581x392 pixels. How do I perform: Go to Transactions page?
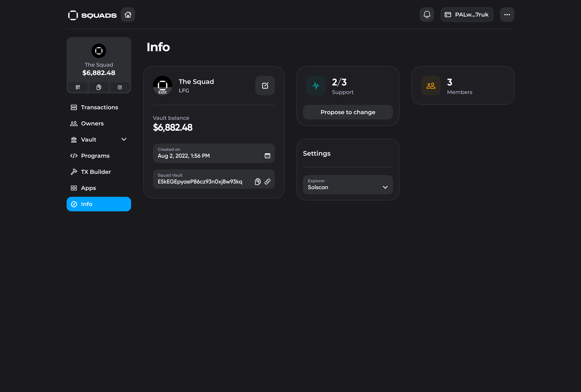99,107
